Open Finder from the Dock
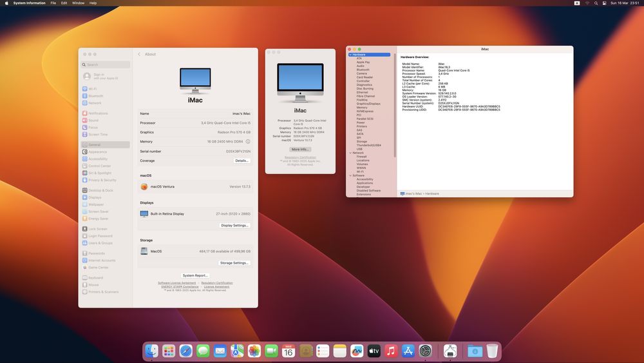Image resolution: width=644 pixels, height=363 pixels. tap(151, 351)
